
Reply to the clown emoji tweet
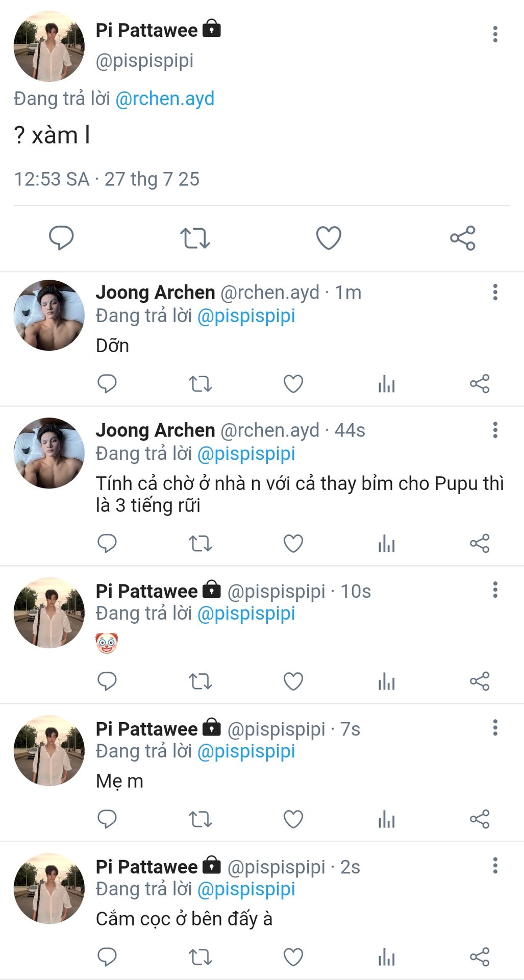107,681
